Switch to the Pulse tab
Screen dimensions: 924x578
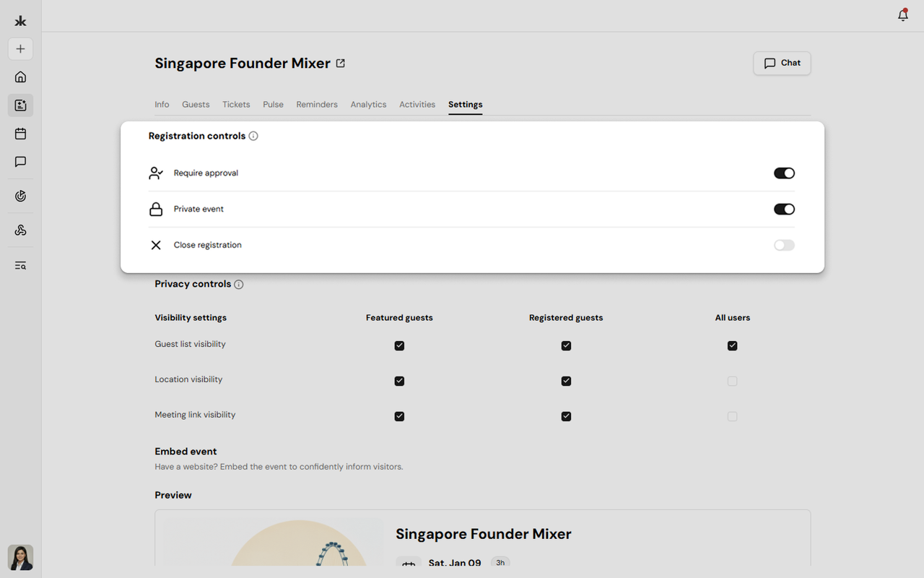coord(273,105)
